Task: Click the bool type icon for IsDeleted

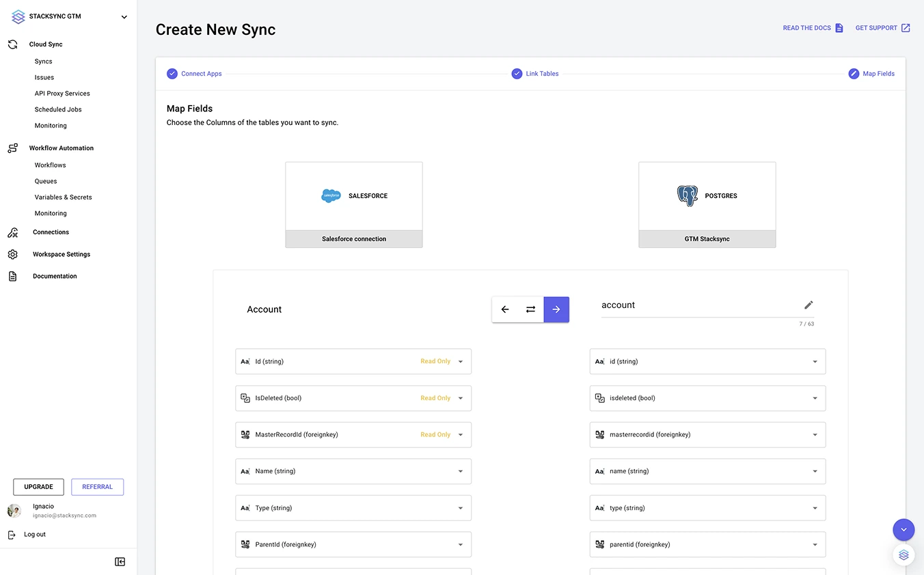Action: coord(245,398)
